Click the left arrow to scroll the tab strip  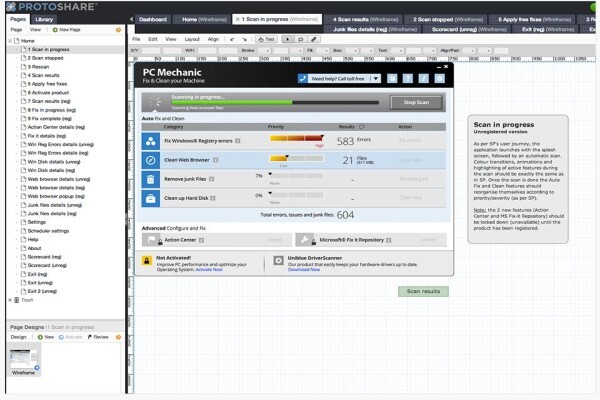(131, 19)
